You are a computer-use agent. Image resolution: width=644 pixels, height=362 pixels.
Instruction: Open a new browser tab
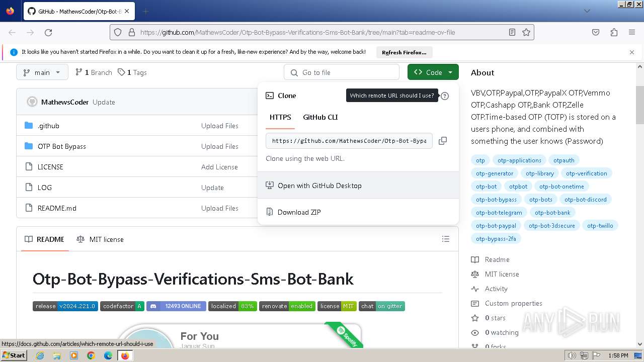[x=145, y=11]
